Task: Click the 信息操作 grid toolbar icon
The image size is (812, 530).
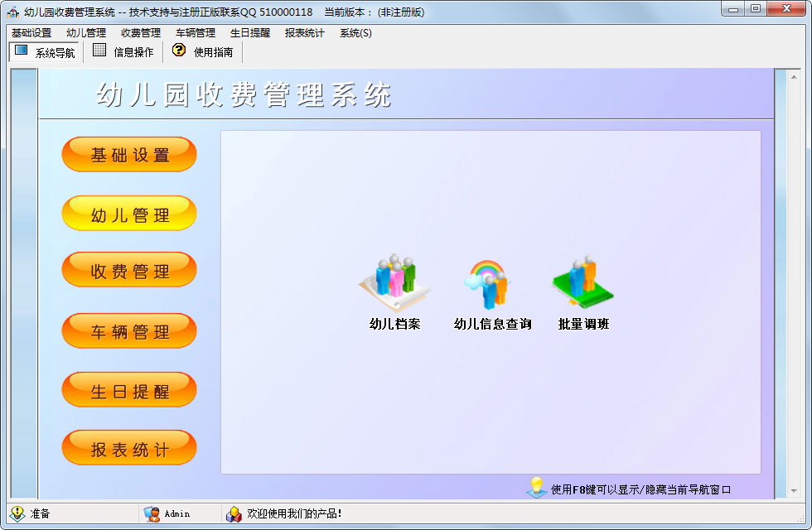Action: click(99, 51)
